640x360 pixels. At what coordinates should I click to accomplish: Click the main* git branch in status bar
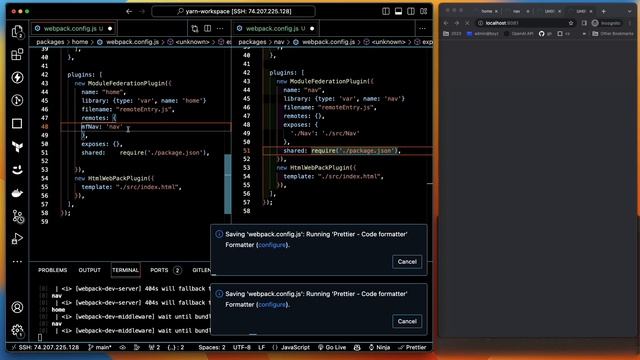click(100, 347)
